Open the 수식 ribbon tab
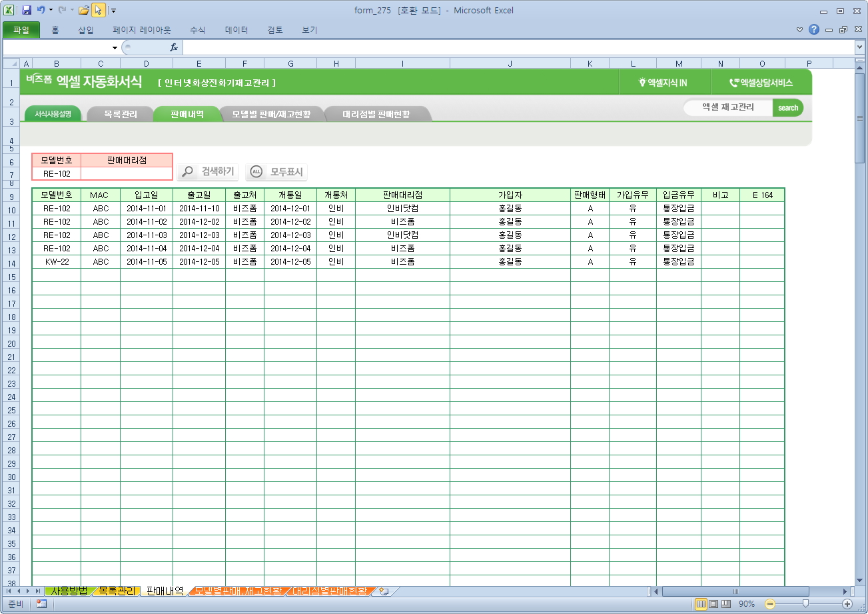The image size is (868, 614). coord(197,30)
